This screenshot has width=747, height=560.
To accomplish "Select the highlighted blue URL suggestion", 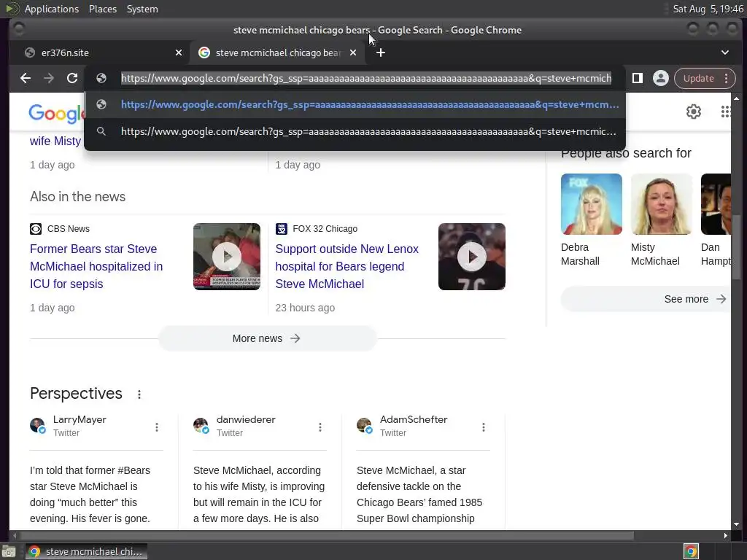I will [355, 104].
